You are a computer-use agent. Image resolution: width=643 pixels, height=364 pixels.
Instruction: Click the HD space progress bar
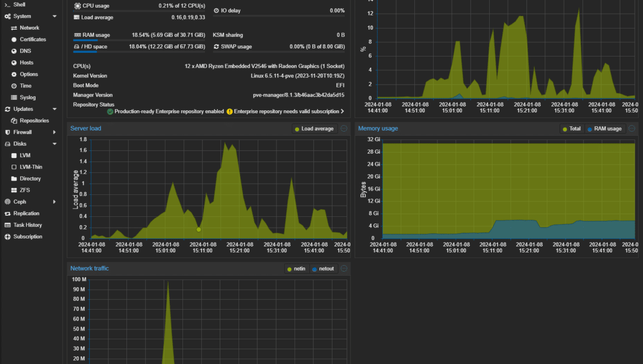click(x=139, y=52)
